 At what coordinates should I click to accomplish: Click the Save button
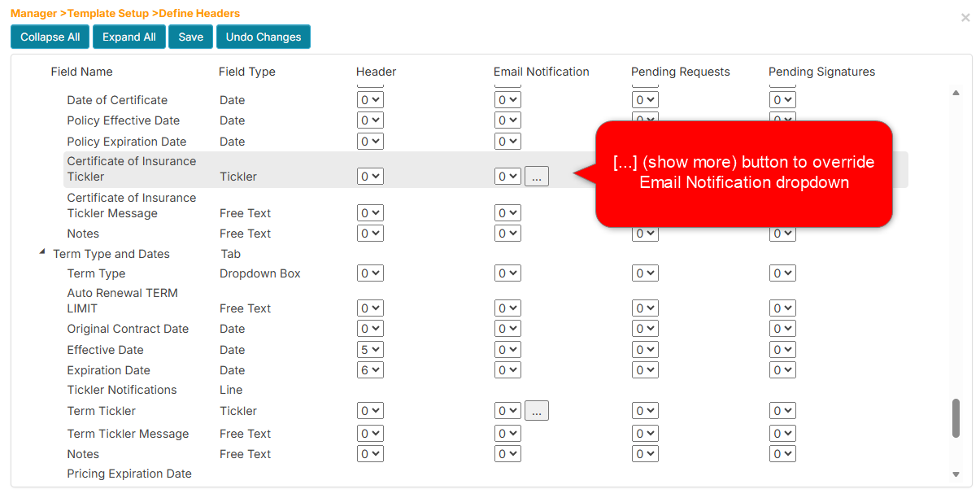(x=190, y=37)
